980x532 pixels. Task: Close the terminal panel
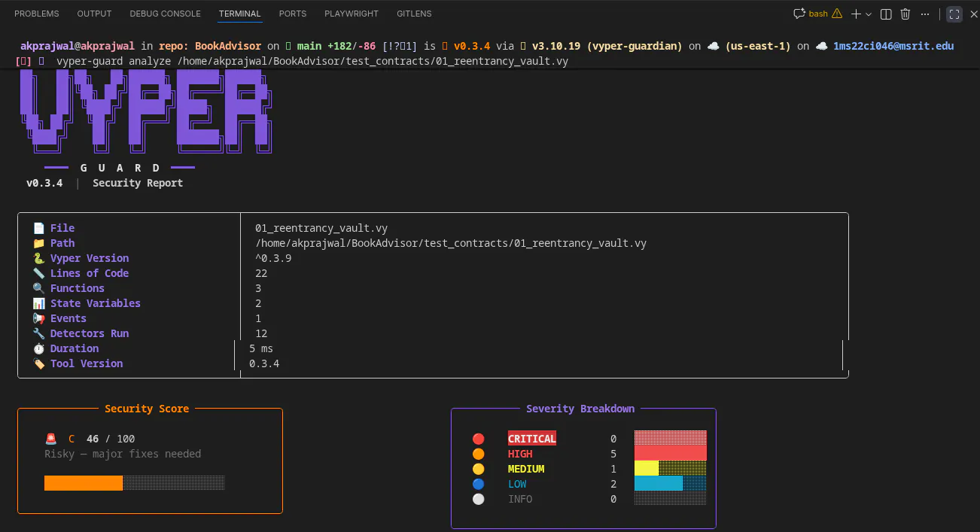(974, 14)
